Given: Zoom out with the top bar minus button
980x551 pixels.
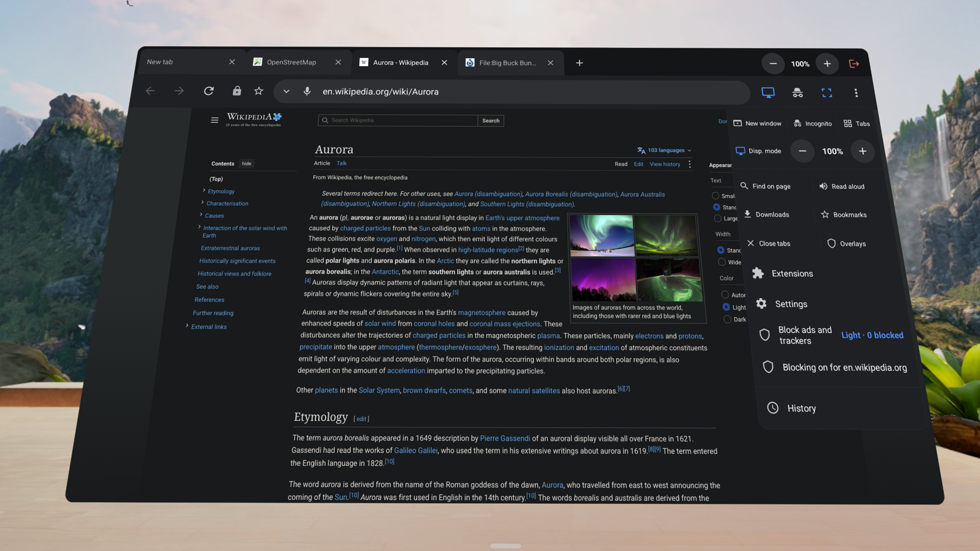Looking at the screenshot, I should (773, 64).
